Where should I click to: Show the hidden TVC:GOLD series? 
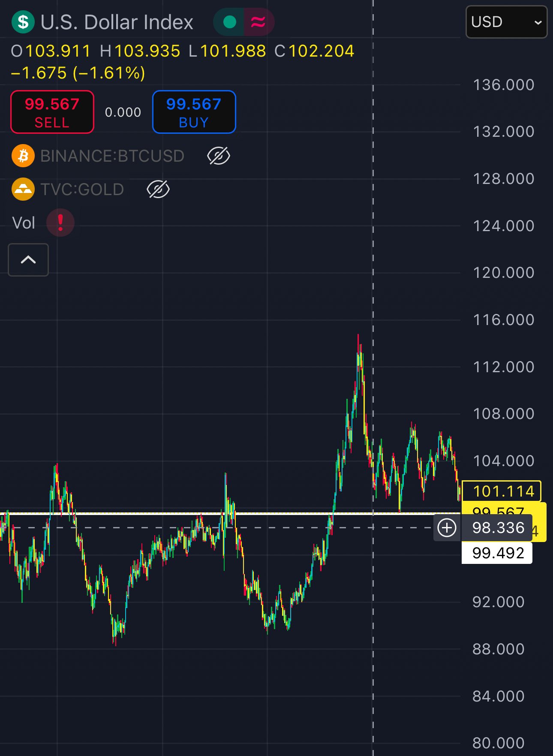158,189
